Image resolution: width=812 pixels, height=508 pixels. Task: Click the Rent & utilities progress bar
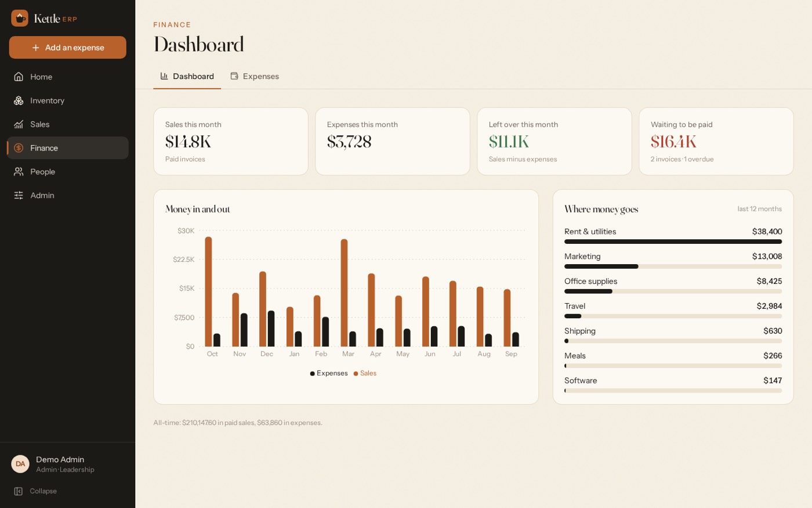pyautogui.click(x=673, y=242)
